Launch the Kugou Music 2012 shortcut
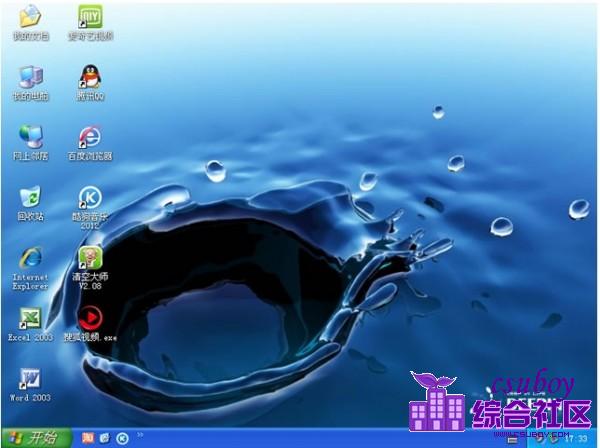Image resolution: width=600 pixels, height=448 pixels. pyautogui.click(x=90, y=197)
